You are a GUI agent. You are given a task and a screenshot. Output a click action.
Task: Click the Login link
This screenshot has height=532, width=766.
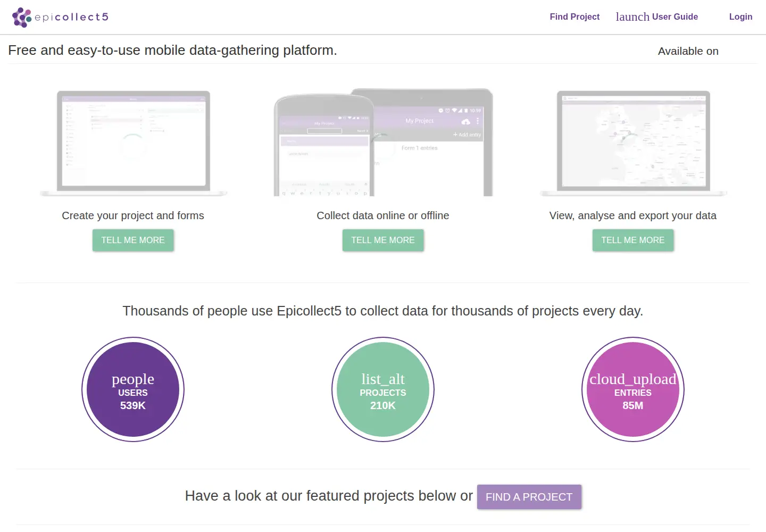coord(740,17)
